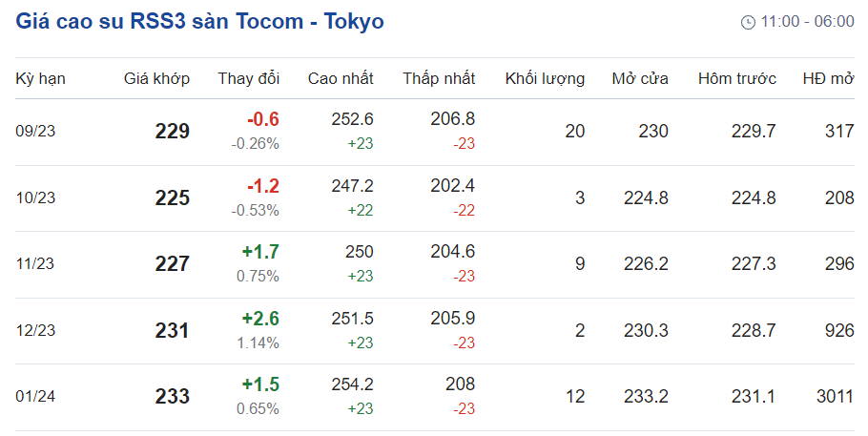This screenshot has width=868, height=436.
Task: Click the RSS3 Tocom Tokyo table title
Action: pyautogui.click(x=200, y=21)
